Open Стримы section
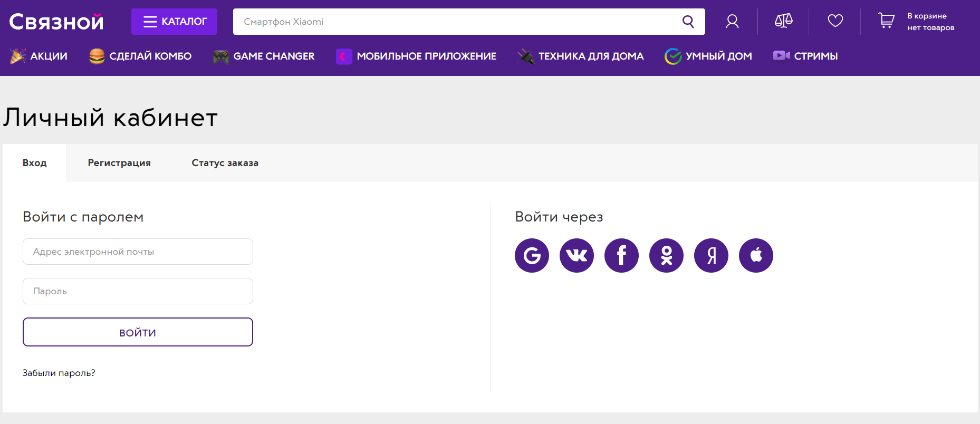Screen dimensions: 980x424 tap(805, 56)
